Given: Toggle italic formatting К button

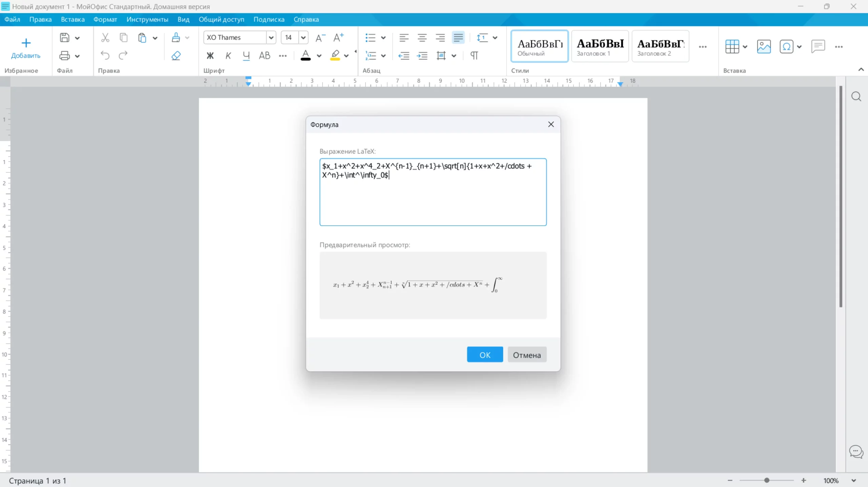Looking at the screenshot, I should coord(228,56).
